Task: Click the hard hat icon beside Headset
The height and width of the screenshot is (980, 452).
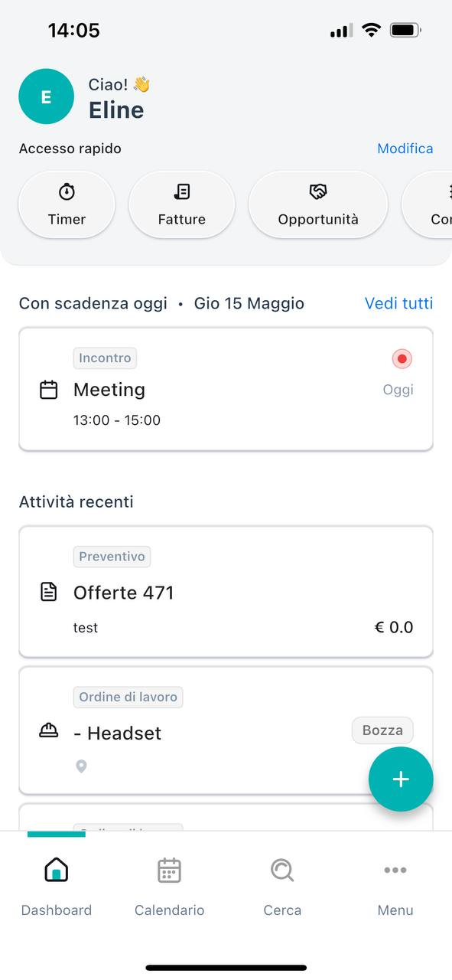Action: (49, 731)
